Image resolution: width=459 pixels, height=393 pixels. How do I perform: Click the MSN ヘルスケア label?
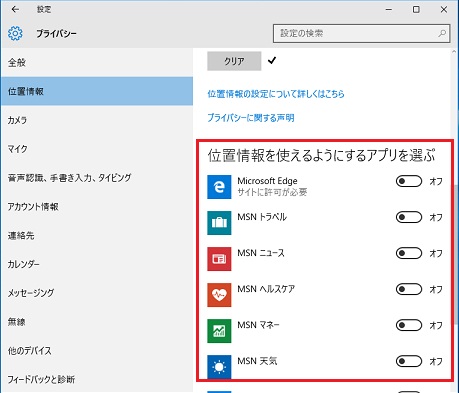(266, 289)
